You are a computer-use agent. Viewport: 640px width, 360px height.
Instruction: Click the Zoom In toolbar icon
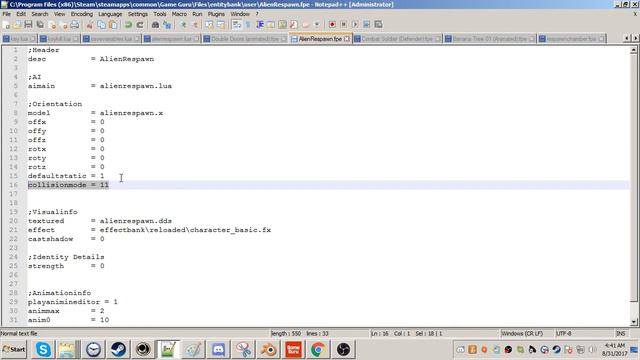pyautogui.click(x=183, y=25)
